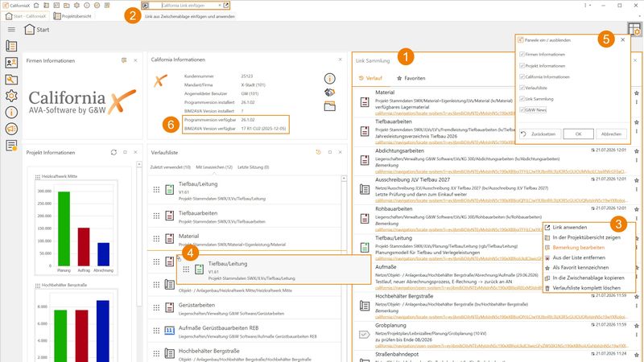Image resolution: width=644 pixels, height=362 pixels.
Task: Open the contacts sidebar icon
Action: tap(11, 63)
